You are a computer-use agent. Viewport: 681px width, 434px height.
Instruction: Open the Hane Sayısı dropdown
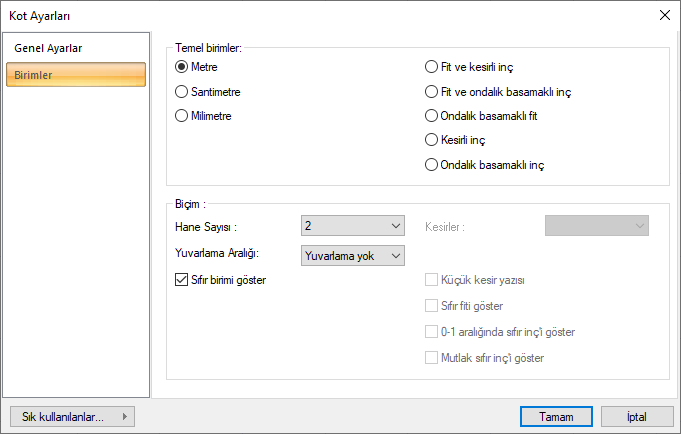pos(352,226)
